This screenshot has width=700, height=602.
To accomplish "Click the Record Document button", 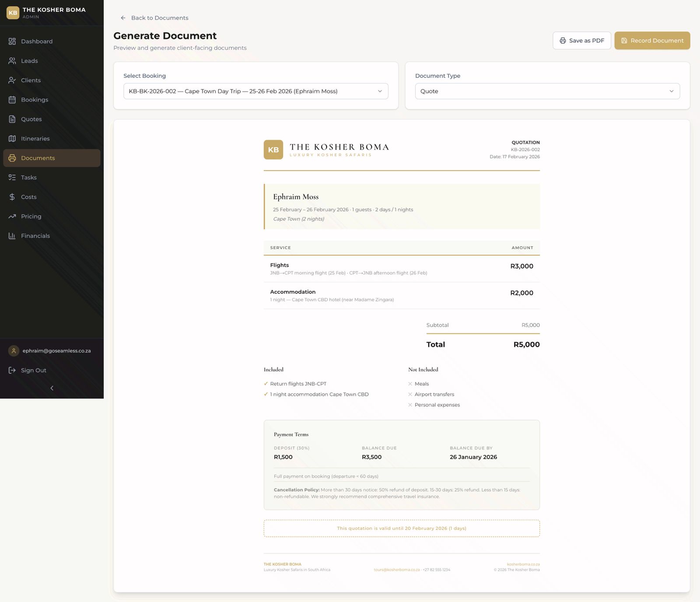I will click(x=652, y=41).
